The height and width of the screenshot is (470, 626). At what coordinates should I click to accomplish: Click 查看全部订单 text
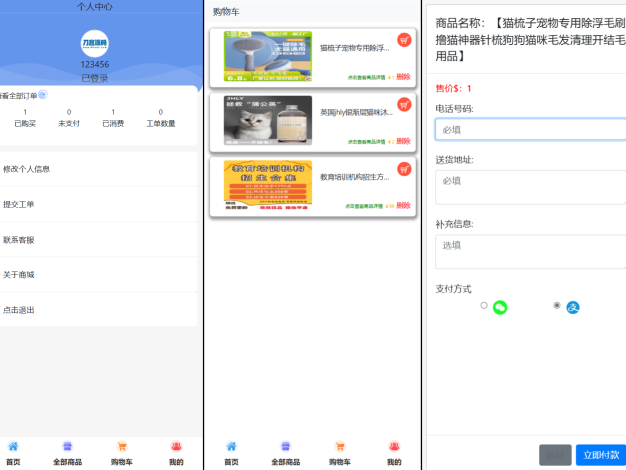tap(19, 96)
